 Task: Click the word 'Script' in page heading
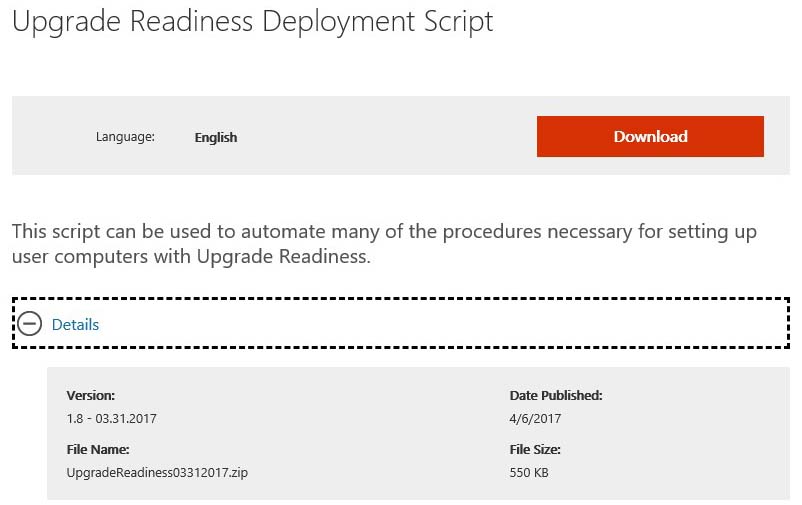(x=455, y=21)
